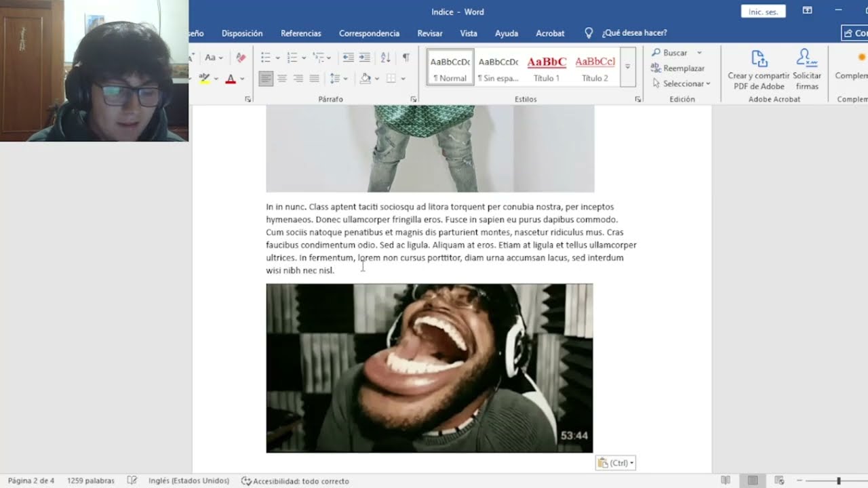
Task: Click the Inic. ses. sign-in button
Action: click(x=764, y=12)
